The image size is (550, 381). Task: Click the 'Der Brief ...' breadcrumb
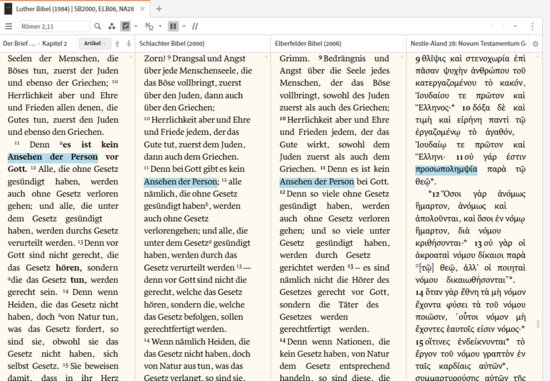(x=19, y=44)
